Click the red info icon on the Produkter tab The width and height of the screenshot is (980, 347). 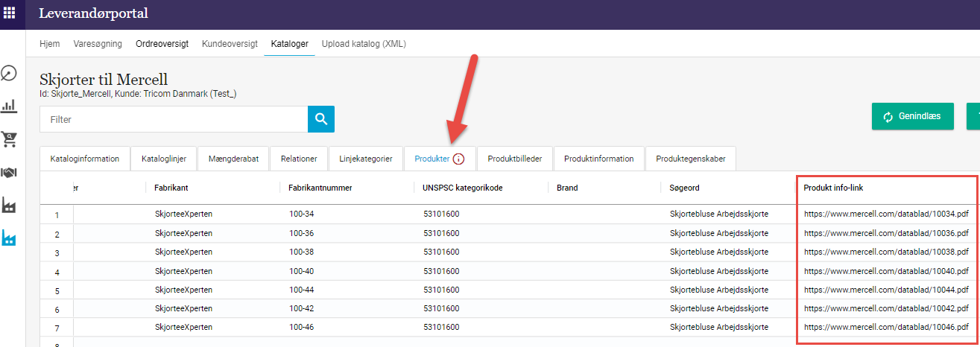[x=458, y=159]
